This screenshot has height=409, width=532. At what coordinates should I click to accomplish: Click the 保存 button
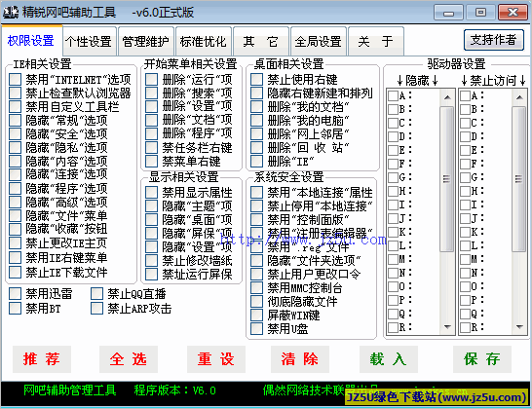482,359
